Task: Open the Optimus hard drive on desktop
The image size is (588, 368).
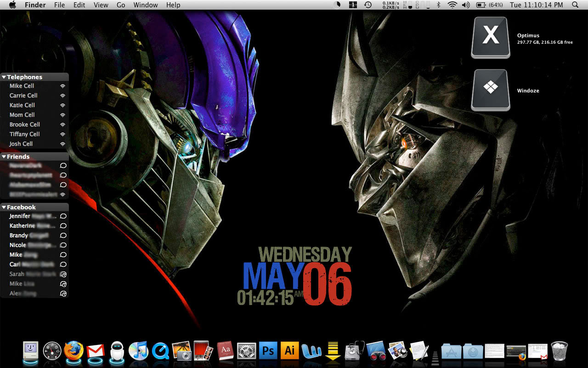Action: [491, 37]
